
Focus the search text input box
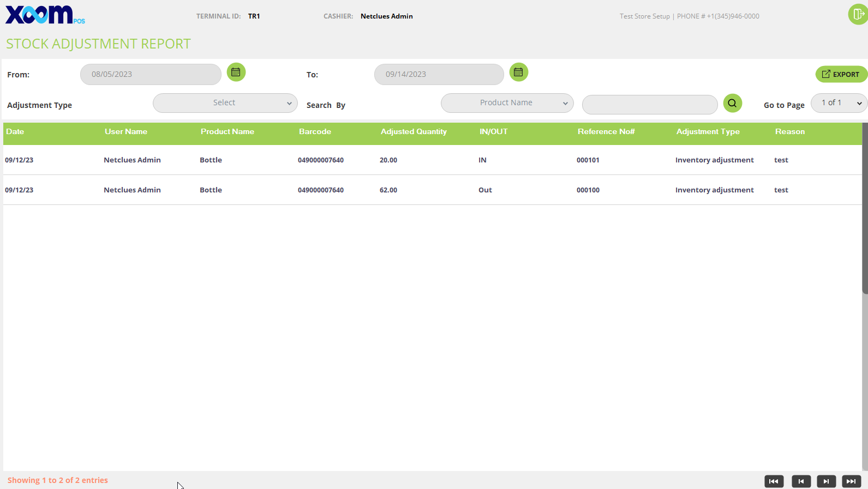coord(650,105)
